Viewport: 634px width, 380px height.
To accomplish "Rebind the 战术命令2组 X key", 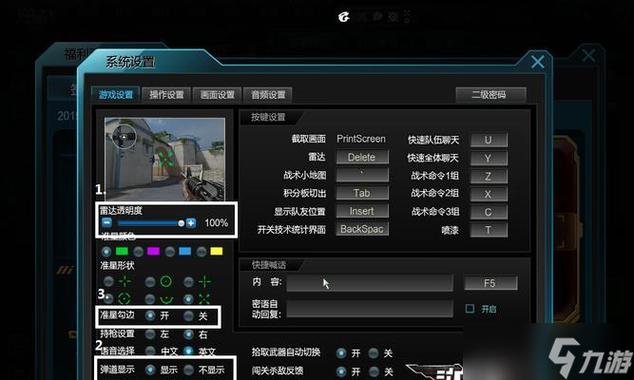I will (489, 194).
